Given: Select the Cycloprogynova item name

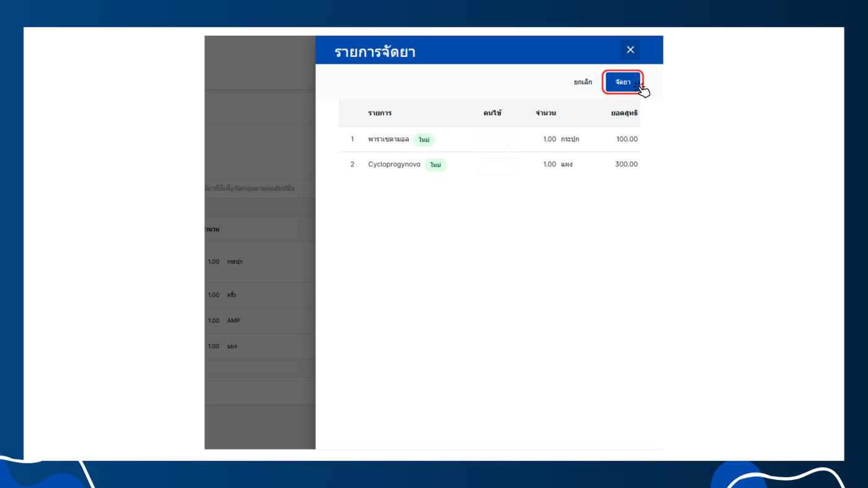Looking at the screenshot, I should (394, 164).
